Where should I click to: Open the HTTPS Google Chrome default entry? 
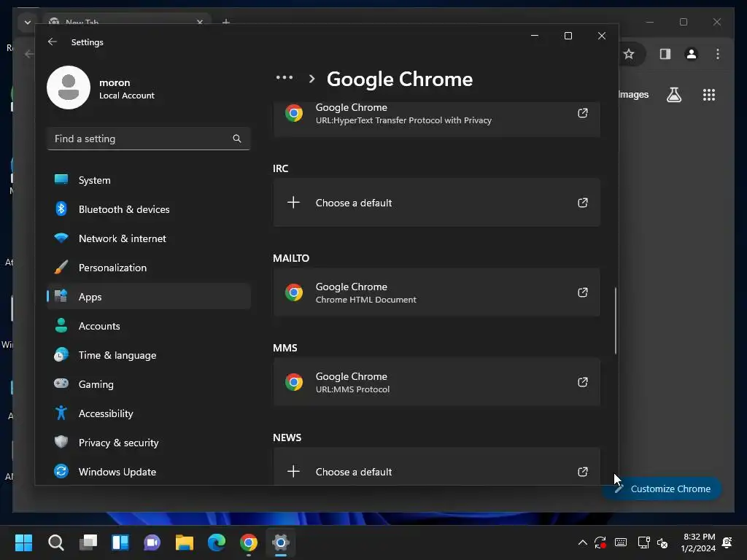tap(436, 119)
